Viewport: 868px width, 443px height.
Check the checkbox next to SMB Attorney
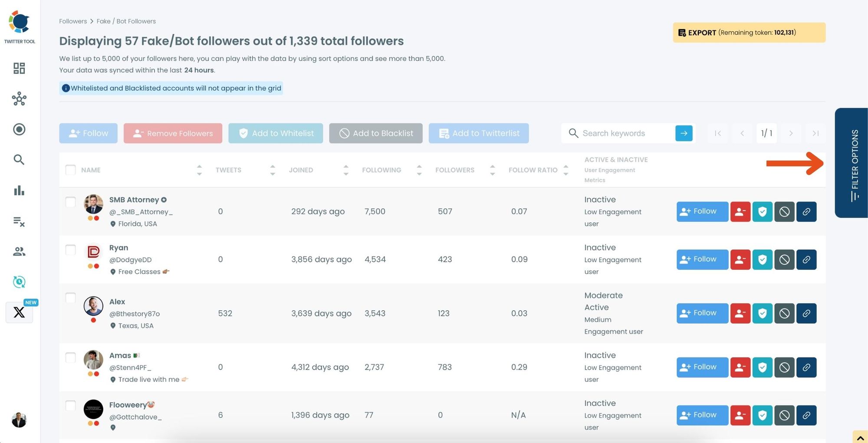click(x=70, y=202)
